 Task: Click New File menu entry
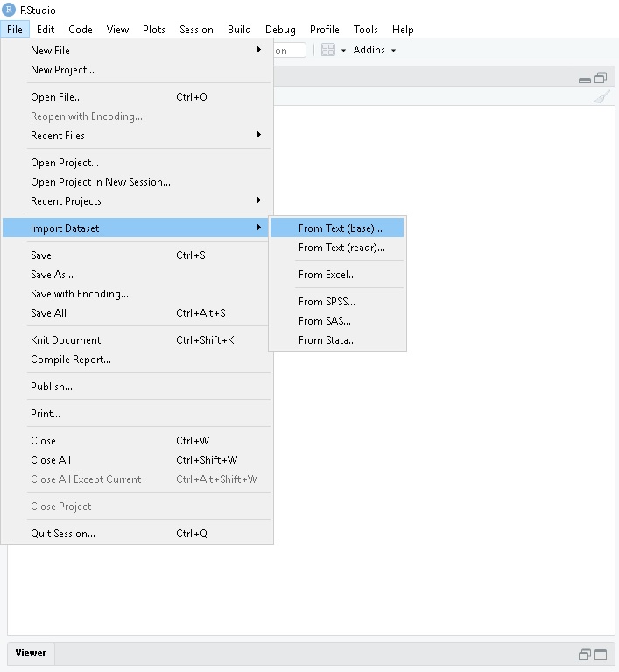(x=137, y=50)
